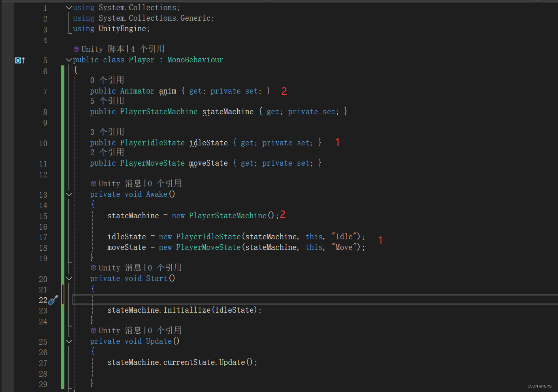Open the '2 个引用' CodeLens above moveState

tap(107, 152)
